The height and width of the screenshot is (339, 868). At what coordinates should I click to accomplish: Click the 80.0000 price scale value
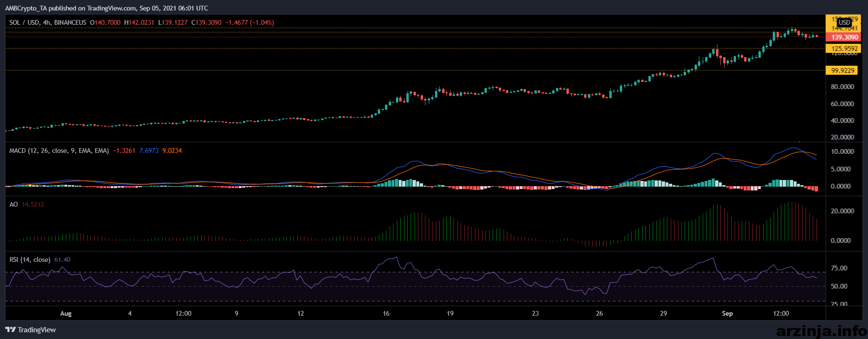842,87
